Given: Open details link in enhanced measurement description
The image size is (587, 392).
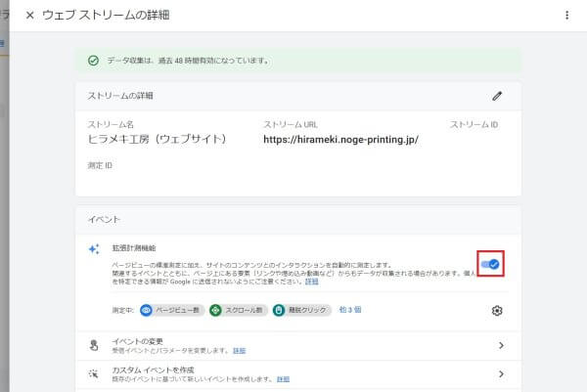Looking at the screenshot, I should (311, 282).
